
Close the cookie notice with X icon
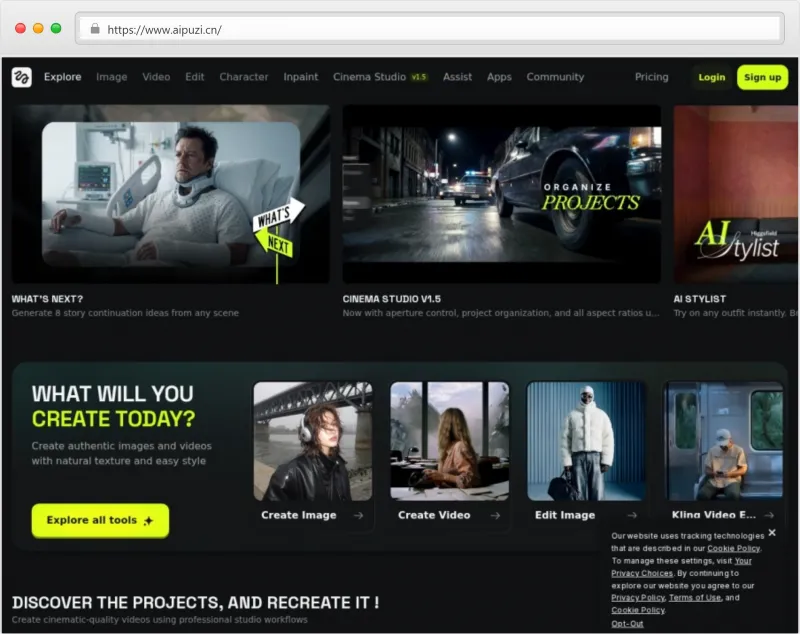(x=771, y=533)
